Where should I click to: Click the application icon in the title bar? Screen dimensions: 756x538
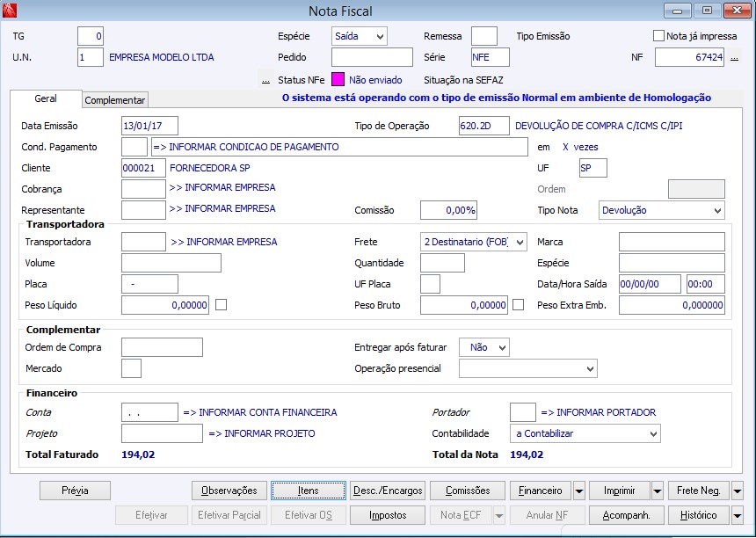[10, 11]
